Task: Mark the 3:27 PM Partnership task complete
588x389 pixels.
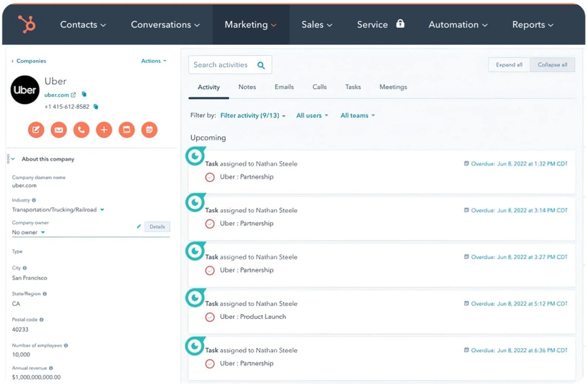Action: click(x=210, y=271)
